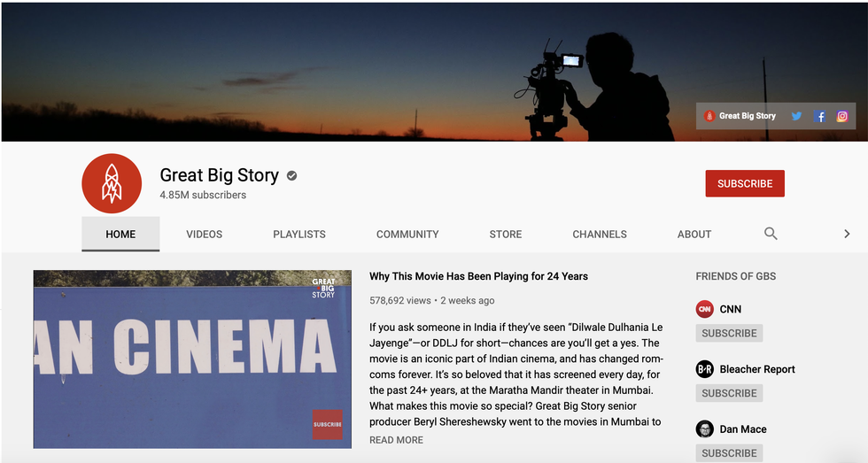Expand description with READ MORE

(x=396, y=440)
